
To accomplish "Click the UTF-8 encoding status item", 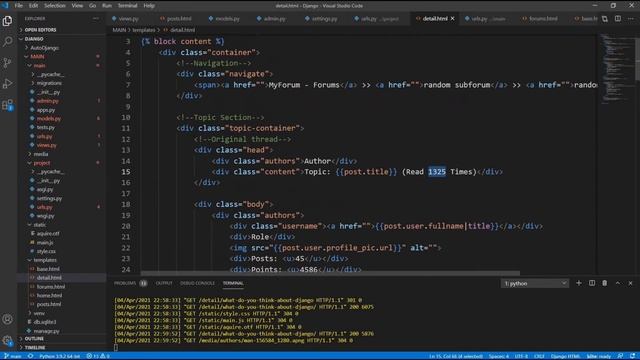I will tap(521, 356).
